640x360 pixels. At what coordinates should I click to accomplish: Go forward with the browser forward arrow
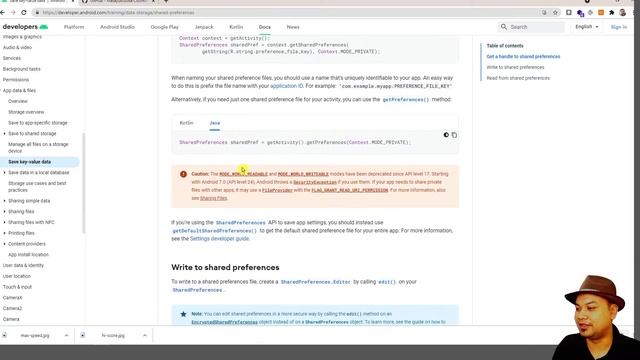pyautogui.click(x=13, y=13)
